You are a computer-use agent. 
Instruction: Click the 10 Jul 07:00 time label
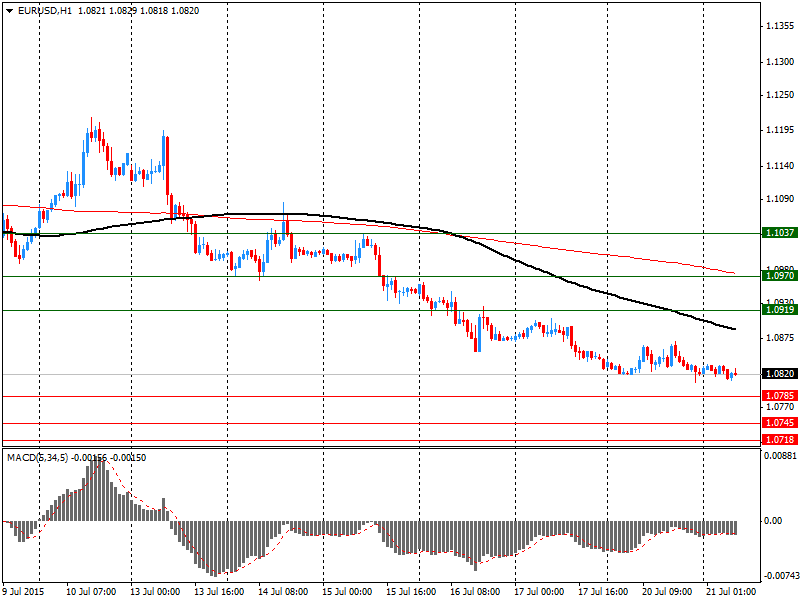[91, 592]
